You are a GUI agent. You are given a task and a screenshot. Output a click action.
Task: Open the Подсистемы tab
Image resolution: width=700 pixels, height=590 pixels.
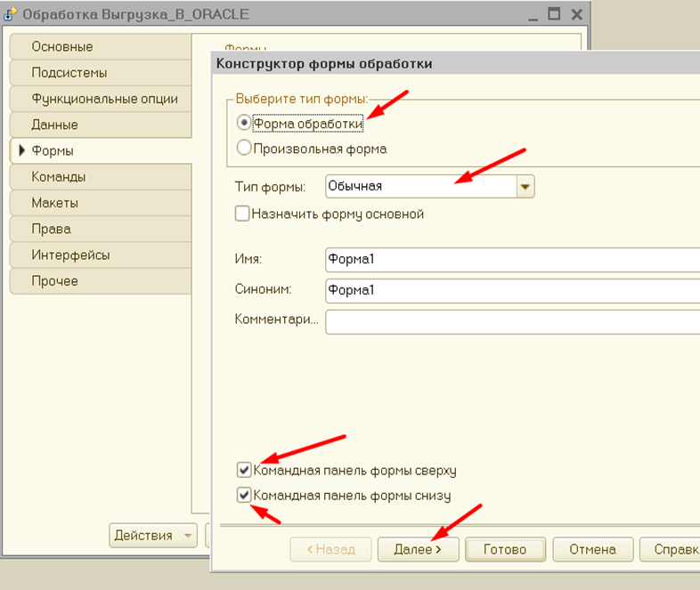pyautogui.click(x=101, y=73)
